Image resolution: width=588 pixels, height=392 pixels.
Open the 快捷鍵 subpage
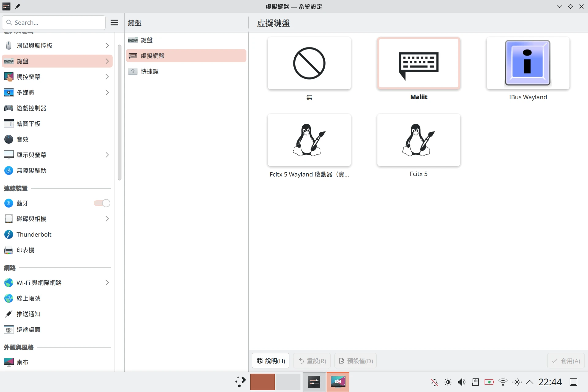(150, 71)
